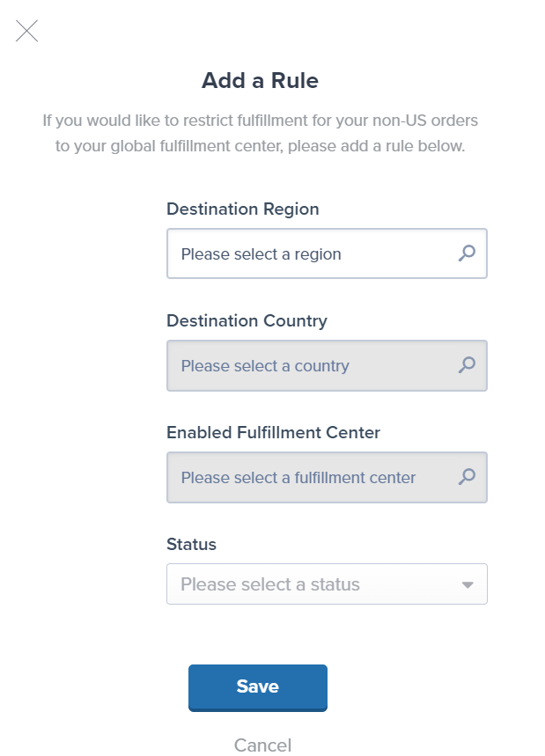
Task: Expand the 'Please select a status' selector
Action: point(327,584)
